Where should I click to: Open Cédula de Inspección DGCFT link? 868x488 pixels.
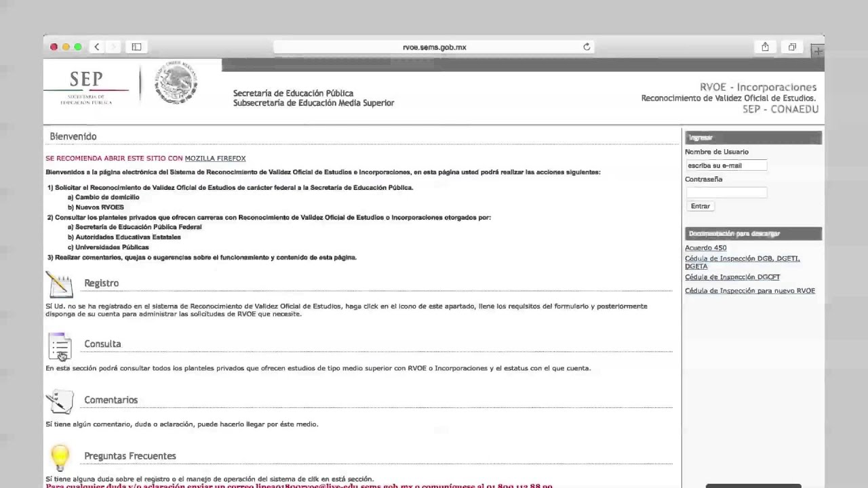732,277
